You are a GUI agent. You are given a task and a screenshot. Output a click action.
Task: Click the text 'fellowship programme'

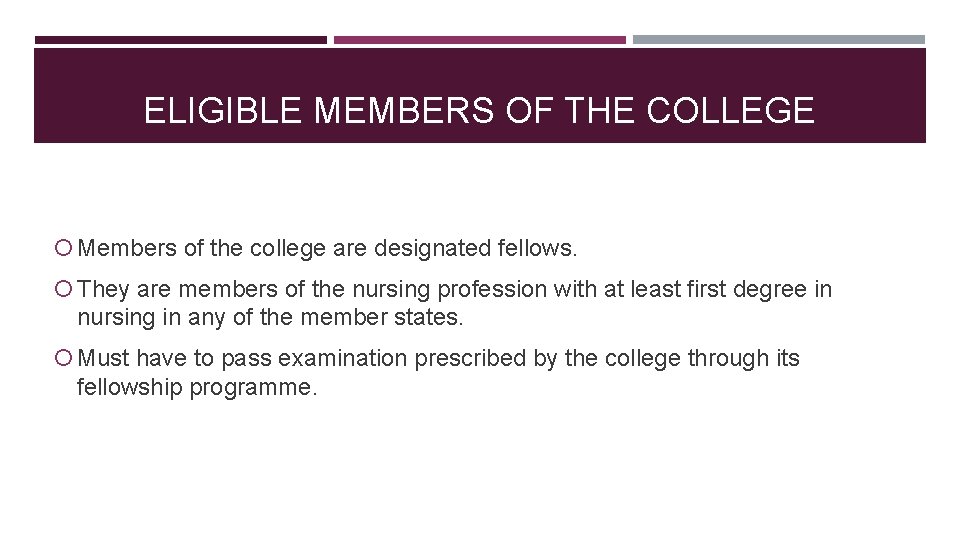point(197,388)
